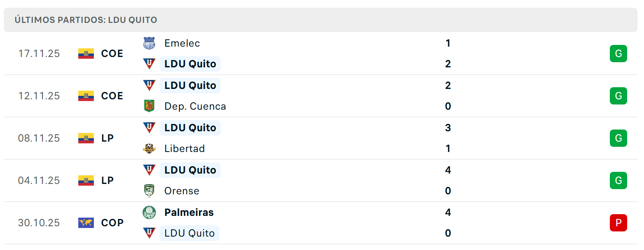Click the Orense team name
The width and height of the screenshot is (644, 250).
pyautogui.click(x=182, y=191)
